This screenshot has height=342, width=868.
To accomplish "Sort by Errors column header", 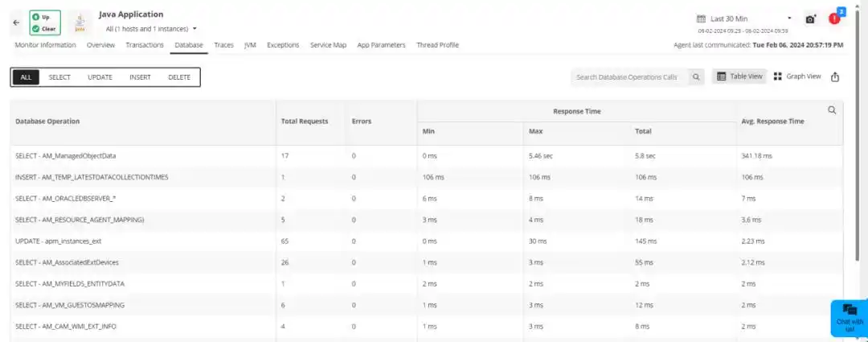I will pos(362,122).
